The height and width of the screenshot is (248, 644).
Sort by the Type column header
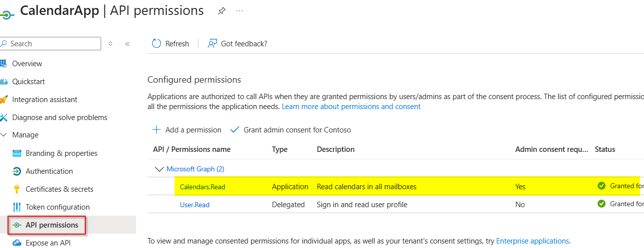click(x=280, y=149)
